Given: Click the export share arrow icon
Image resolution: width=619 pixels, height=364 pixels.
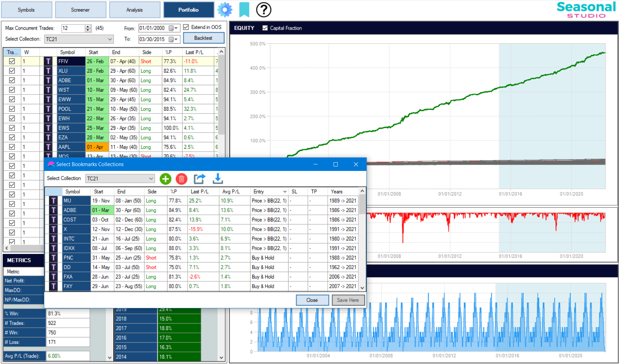Looking at the screenshot, I should [x=199, y=179].
